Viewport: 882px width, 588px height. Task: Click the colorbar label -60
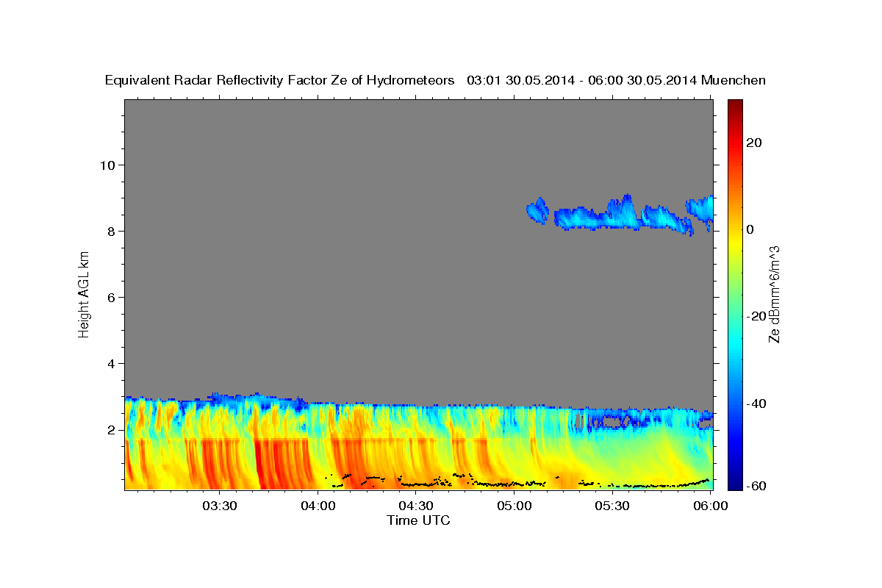(x=757, y=485)
